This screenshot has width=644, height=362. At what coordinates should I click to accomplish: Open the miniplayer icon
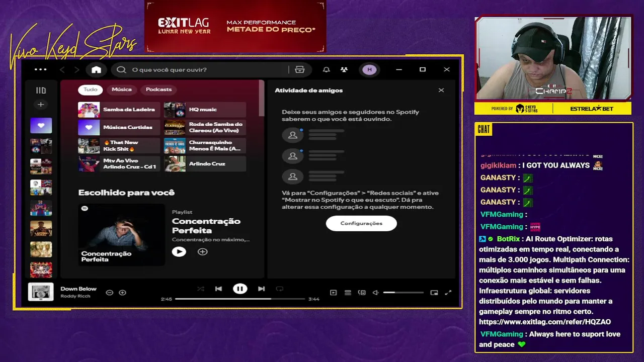point(434,292)
